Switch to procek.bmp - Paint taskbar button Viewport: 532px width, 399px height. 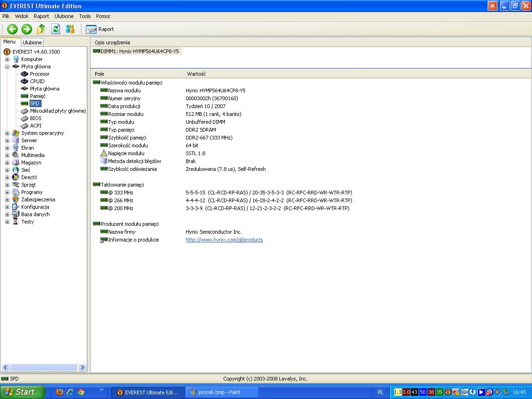point(222,392)
